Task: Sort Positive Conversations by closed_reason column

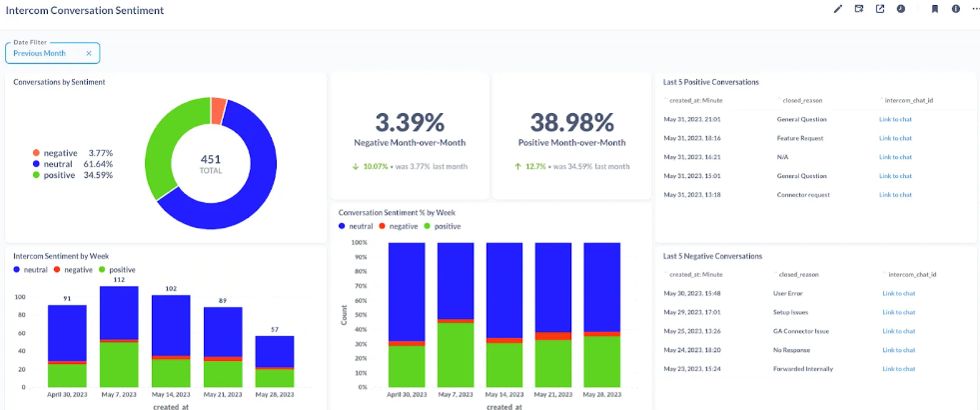Action: coord(800,100)
